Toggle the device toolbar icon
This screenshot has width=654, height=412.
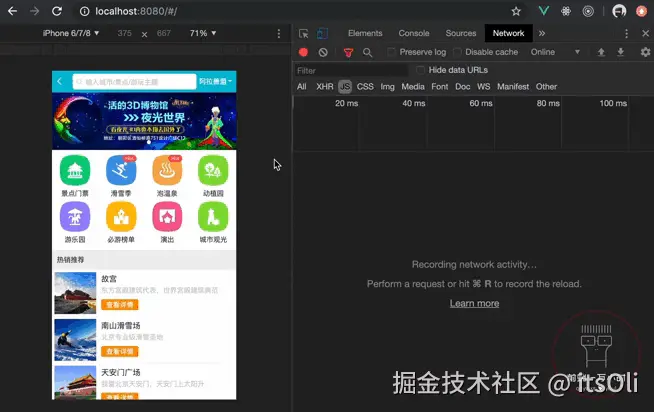pyautogui.click(x=322, y=33)
